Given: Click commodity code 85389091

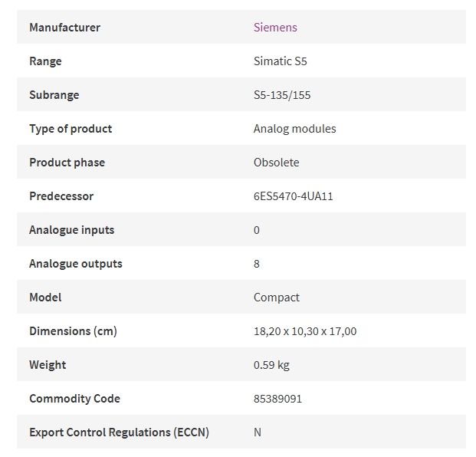Looking at the screenshot, I should click(277, 399).
